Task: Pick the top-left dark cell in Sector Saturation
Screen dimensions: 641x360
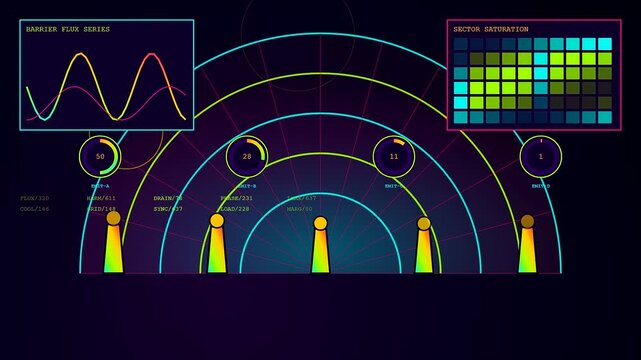Action: [460, 44]
